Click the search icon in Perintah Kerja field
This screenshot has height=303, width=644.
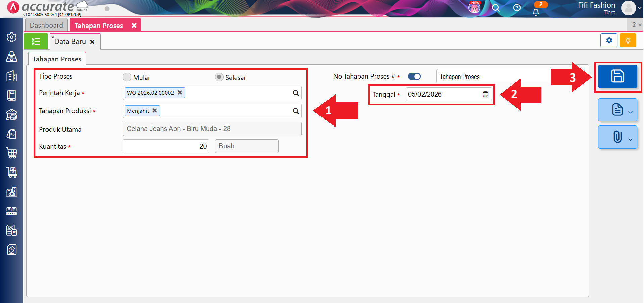(x=296, y=93)
